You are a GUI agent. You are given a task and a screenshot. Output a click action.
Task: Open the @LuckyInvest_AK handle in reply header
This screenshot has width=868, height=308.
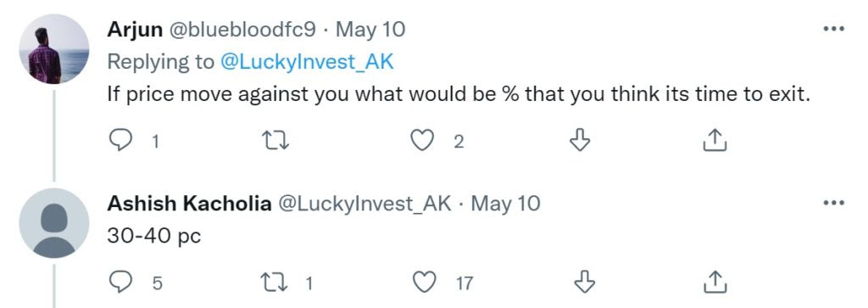point(364,204)
